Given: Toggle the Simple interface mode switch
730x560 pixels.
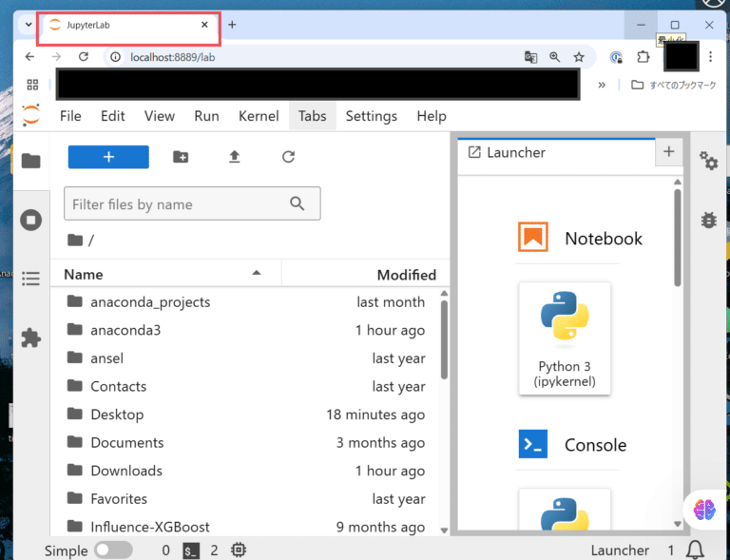Looking at the screenshot, I should point(113,550).
